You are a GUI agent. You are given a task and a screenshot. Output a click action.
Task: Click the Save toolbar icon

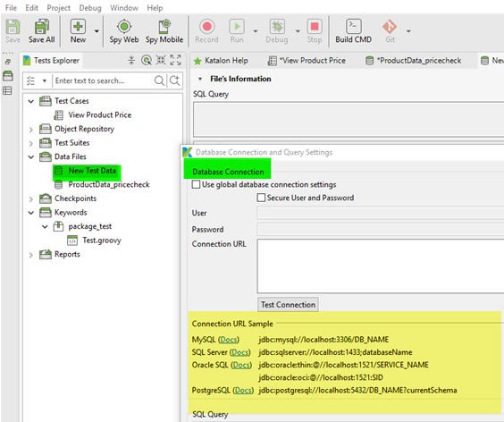(x=13, y=31)
